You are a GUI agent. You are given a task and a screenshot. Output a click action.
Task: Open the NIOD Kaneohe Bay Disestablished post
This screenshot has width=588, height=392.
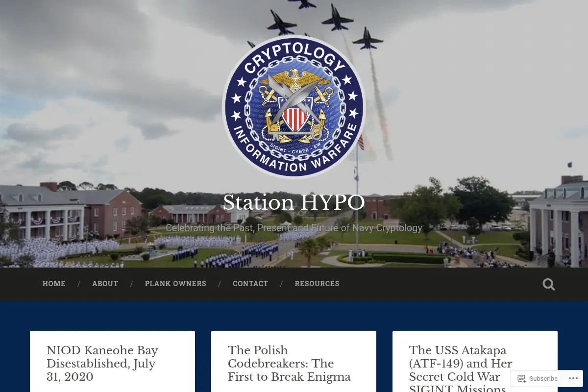pos(102,364)
